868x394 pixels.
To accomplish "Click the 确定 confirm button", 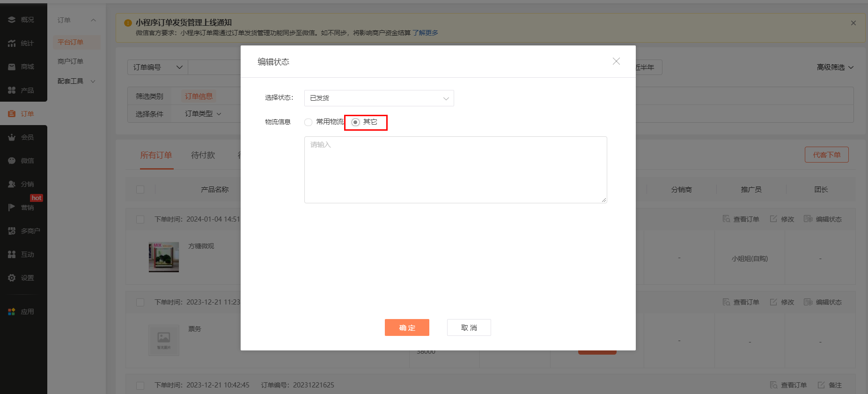I will pos(407,327).
